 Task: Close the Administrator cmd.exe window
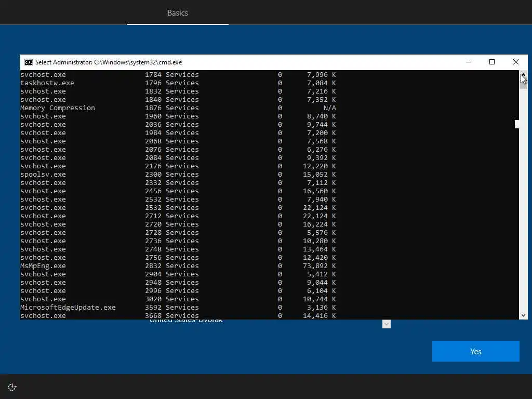tap(516, 62)
